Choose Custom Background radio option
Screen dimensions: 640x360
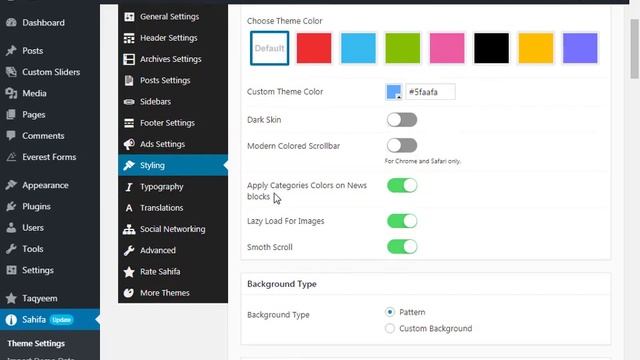(x=390, y=328)
